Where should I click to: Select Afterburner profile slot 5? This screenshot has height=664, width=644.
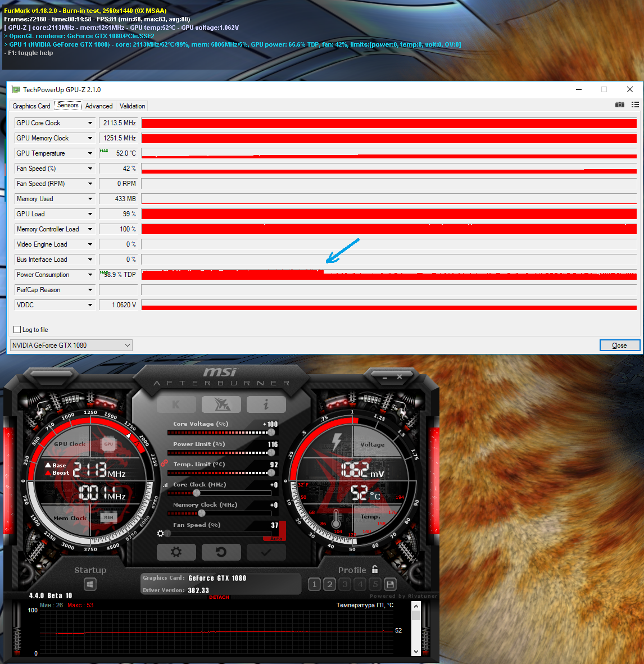(375, 584)
